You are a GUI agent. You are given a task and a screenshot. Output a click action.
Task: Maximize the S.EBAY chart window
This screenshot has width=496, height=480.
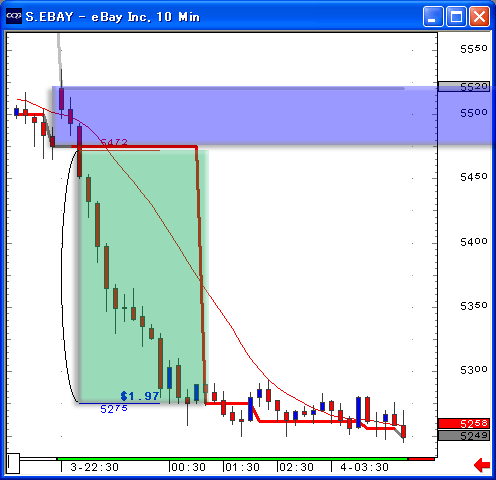(456, 16)
